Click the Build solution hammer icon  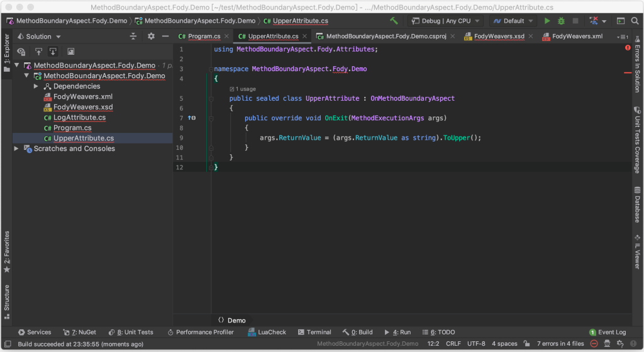click(x=394, y=21)
